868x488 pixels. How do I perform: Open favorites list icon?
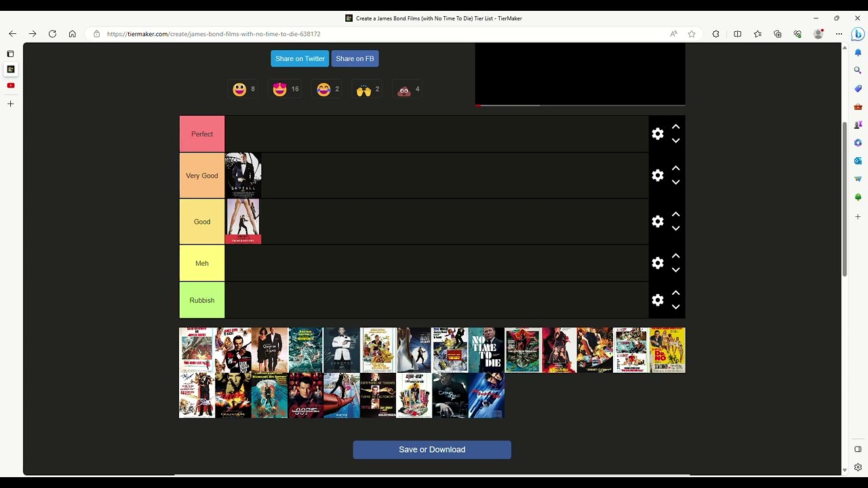point(757,34)
